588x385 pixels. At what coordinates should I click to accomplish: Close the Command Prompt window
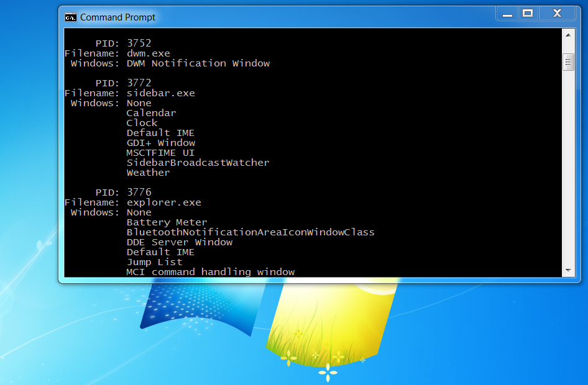(x=558, y=14)
